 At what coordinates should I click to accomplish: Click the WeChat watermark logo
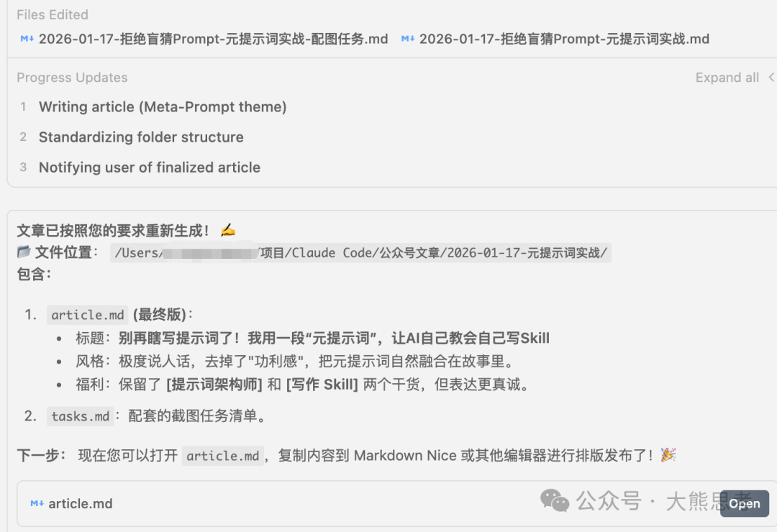point(555,501)
